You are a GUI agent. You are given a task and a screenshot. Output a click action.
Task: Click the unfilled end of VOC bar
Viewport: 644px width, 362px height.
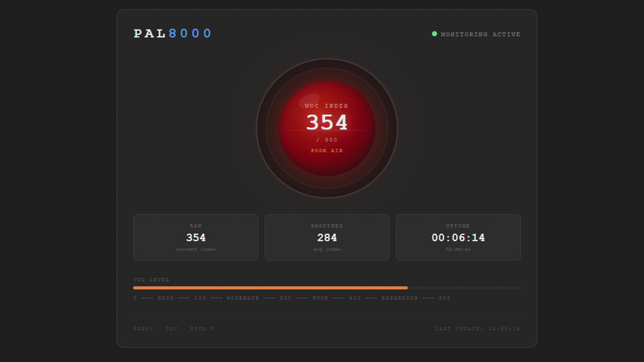pos(465,288)
